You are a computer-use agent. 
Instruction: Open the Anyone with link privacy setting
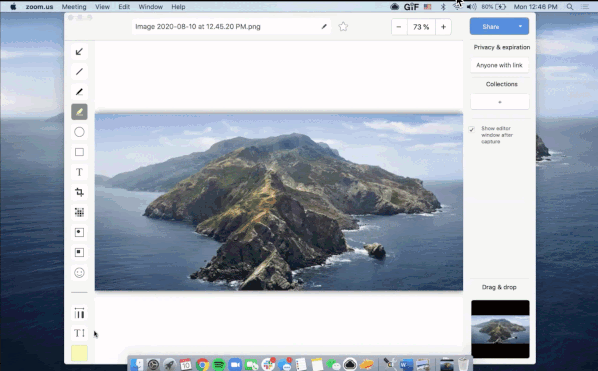click(499, 65)
